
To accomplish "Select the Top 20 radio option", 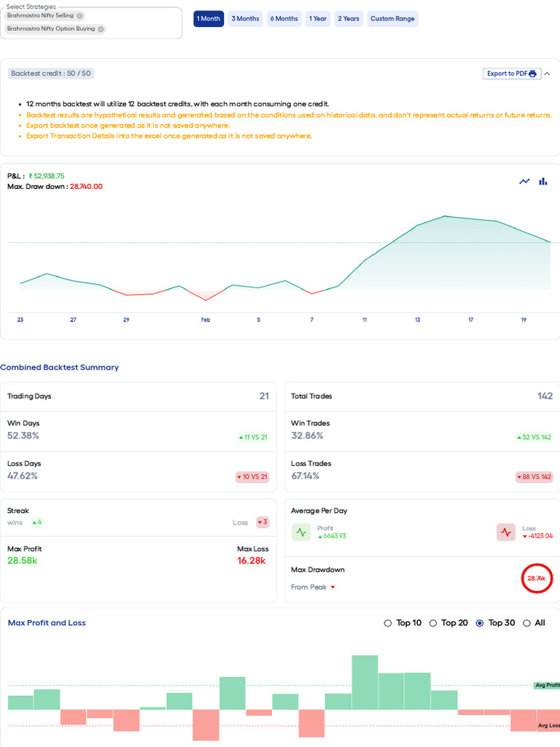I will [433, 623].
